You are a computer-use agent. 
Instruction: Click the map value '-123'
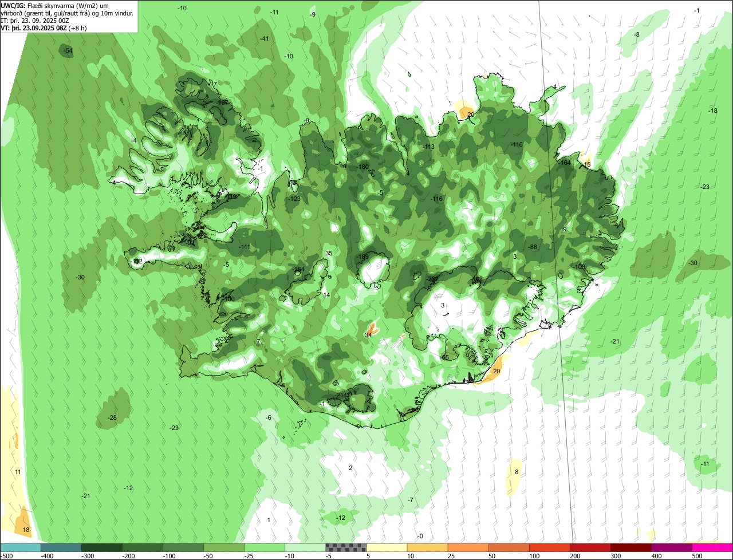pyautogui.click(x=294, y=199)
